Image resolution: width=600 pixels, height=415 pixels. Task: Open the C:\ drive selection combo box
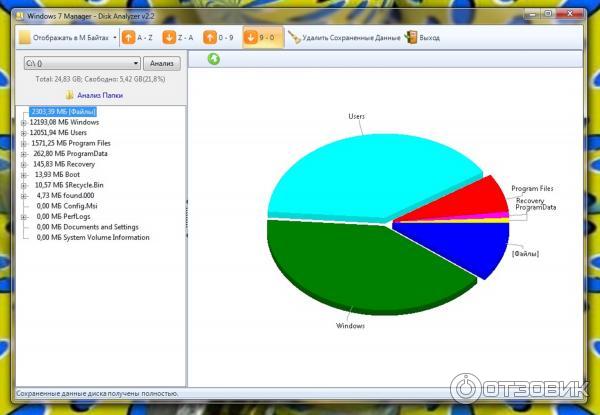click(82, 62)
